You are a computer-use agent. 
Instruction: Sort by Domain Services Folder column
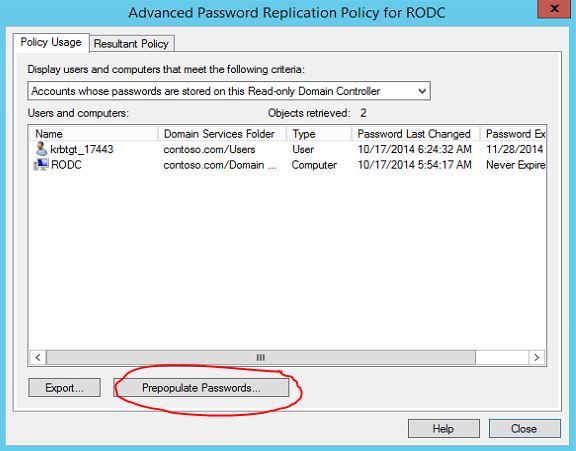tap(222, 134)
